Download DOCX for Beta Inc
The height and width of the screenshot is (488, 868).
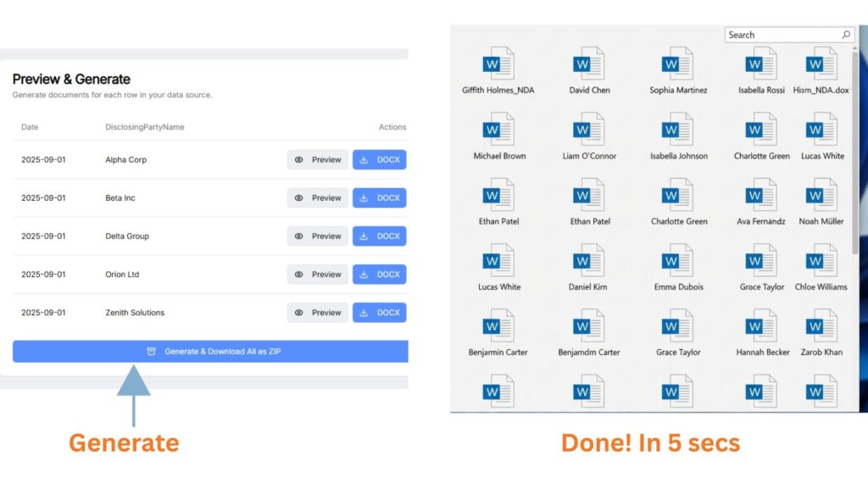click(380, 198)
